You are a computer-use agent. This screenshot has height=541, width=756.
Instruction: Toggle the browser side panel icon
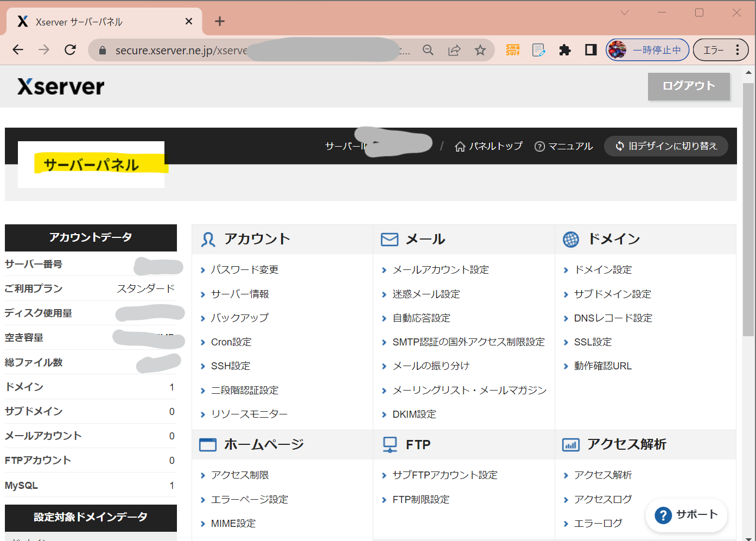591,50
